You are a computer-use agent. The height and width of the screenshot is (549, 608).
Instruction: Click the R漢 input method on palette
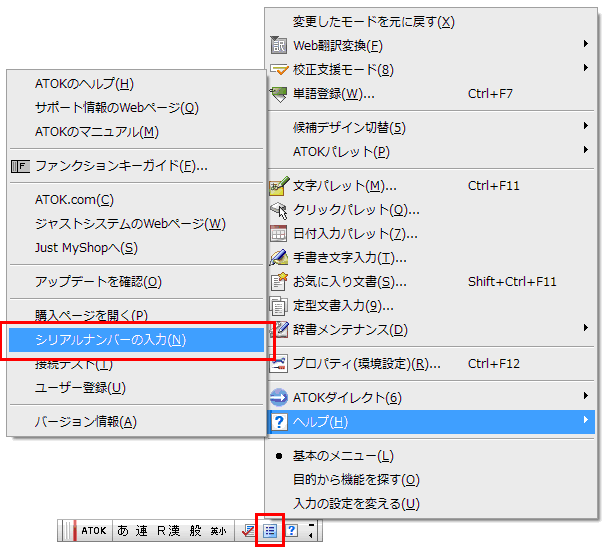click(x=168, y=530)
